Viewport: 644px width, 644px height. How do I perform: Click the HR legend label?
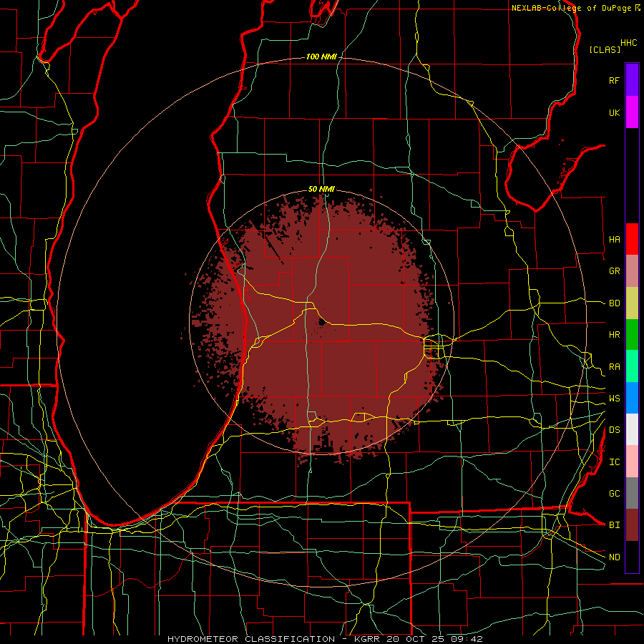click(x=615, y=335)
